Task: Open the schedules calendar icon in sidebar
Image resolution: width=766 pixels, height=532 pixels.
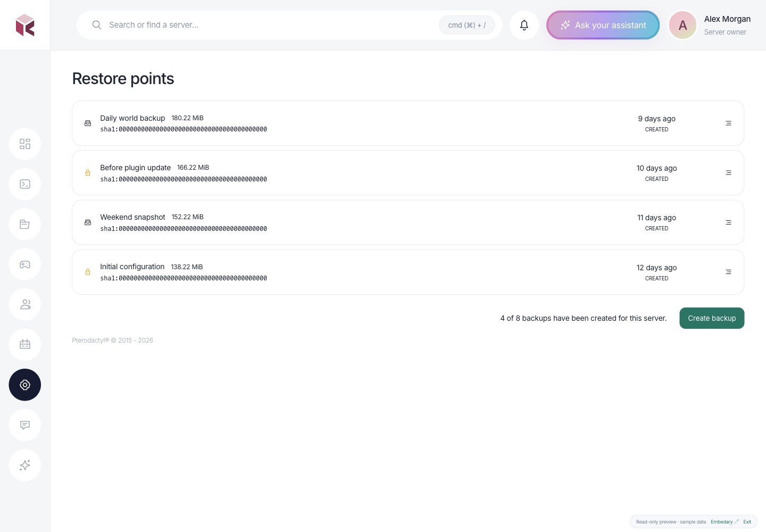Action: click(x=25, y=345)
